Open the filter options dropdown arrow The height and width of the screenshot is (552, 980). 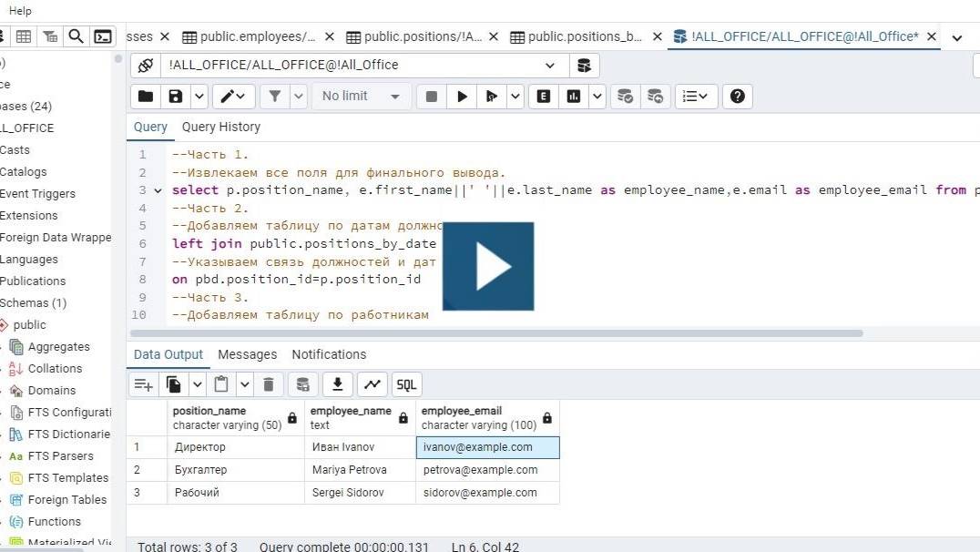pyautogui.click(x=299, y=97)
